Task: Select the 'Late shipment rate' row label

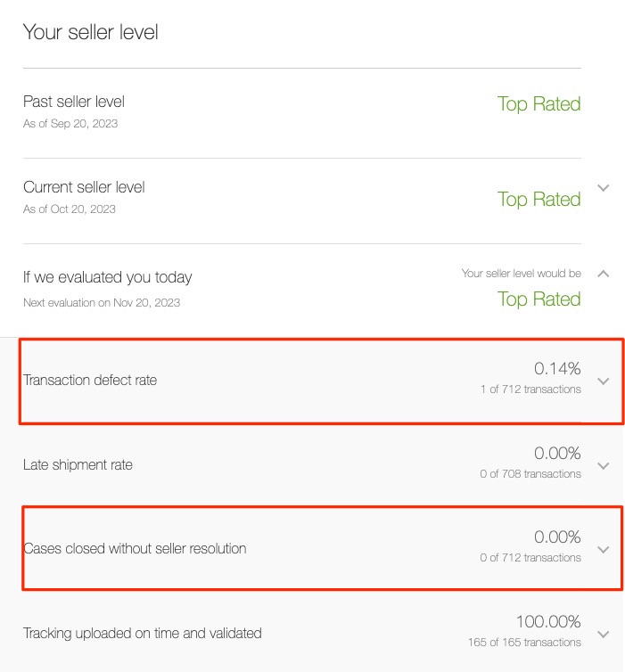Action: pyautogui.click(x=78, y=465)
